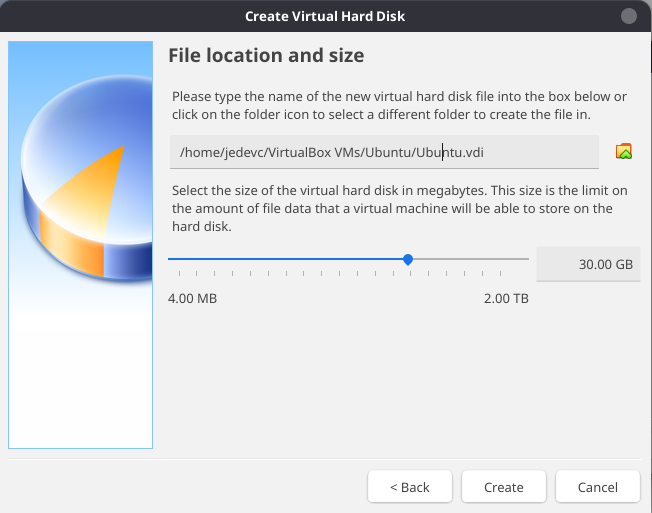Image resolution: width=652 pixels, height=513 pixels.
Task: Click the disk size slider handle
Action: 408,259
